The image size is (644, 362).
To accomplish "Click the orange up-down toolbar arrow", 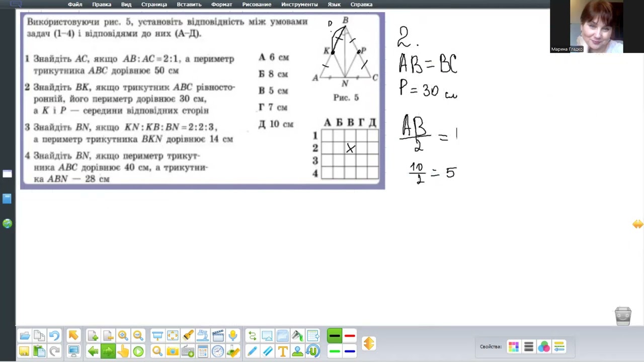I will click(x=369, y=343).
